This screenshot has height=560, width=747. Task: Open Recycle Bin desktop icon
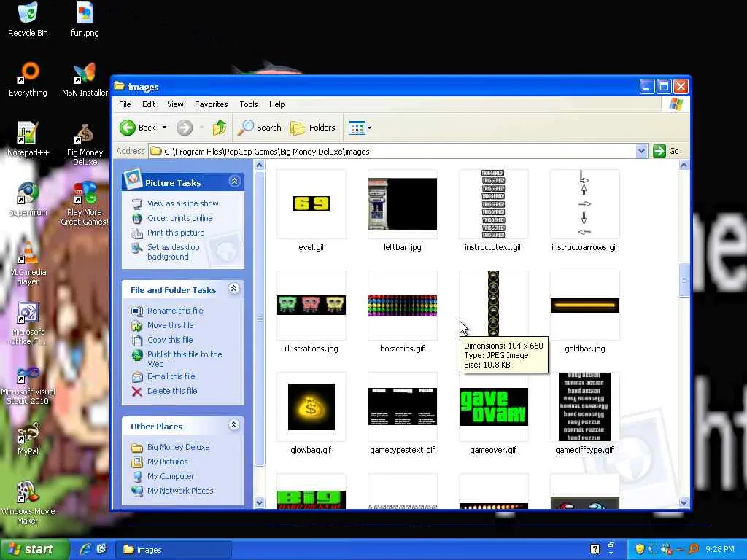coord(28,20)
